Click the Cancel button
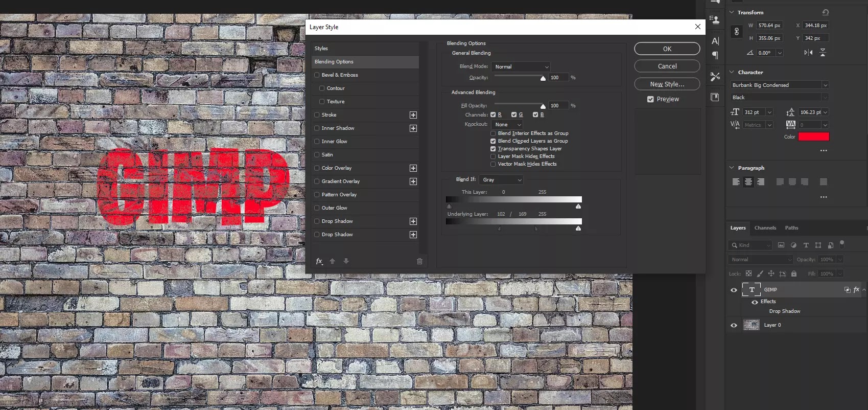868x410 pixels. pos(667,66)
